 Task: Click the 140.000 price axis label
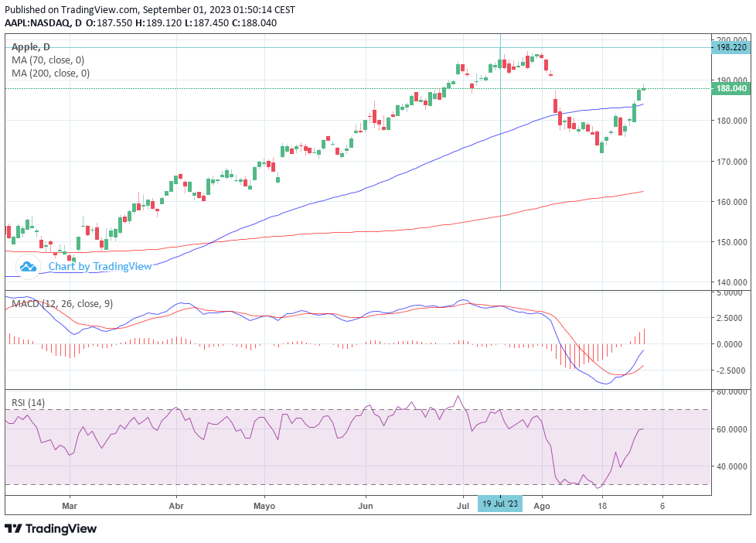(x=732, y=282)
